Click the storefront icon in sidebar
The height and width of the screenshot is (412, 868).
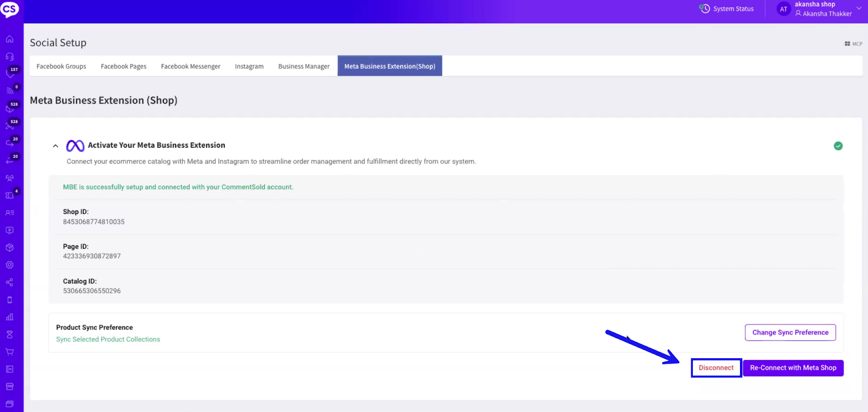[x=10, y=386]
